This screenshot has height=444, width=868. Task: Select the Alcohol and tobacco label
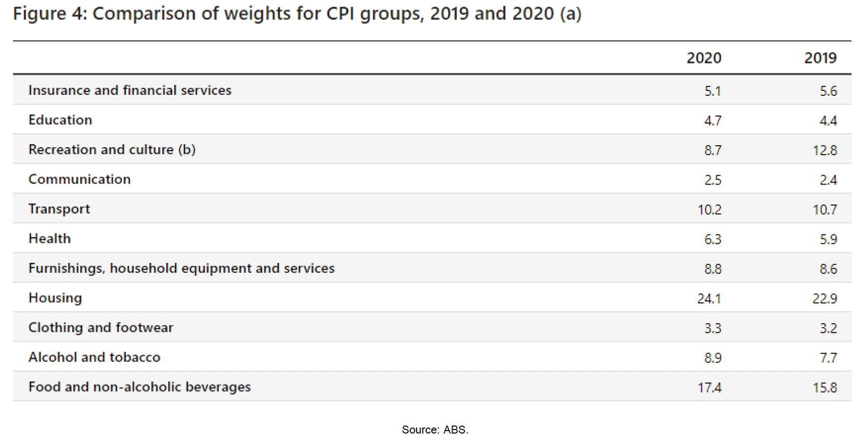tap(94, 357)
